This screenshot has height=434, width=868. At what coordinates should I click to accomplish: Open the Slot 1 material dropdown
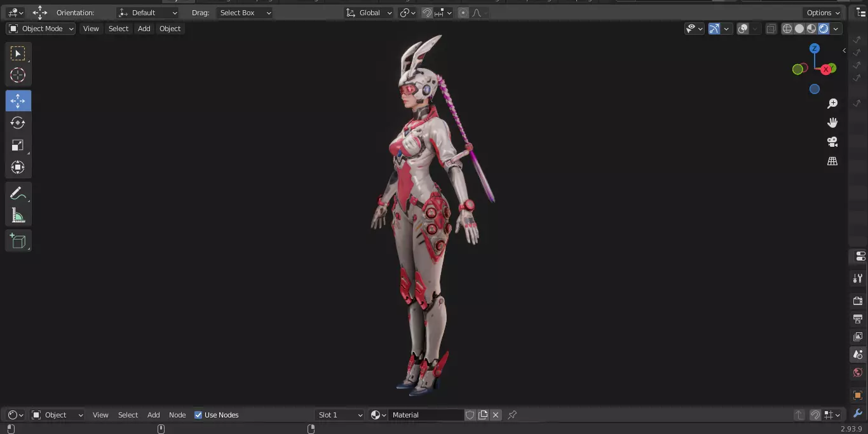(x=340, y=415)
